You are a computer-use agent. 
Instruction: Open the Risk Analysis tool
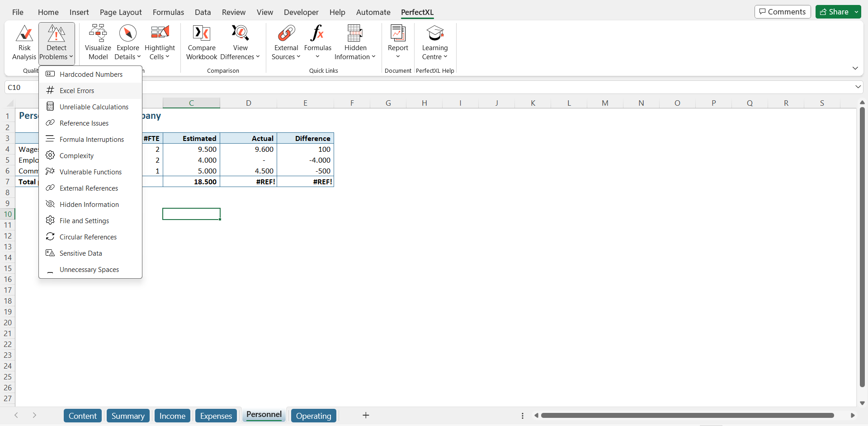point(24,43)
